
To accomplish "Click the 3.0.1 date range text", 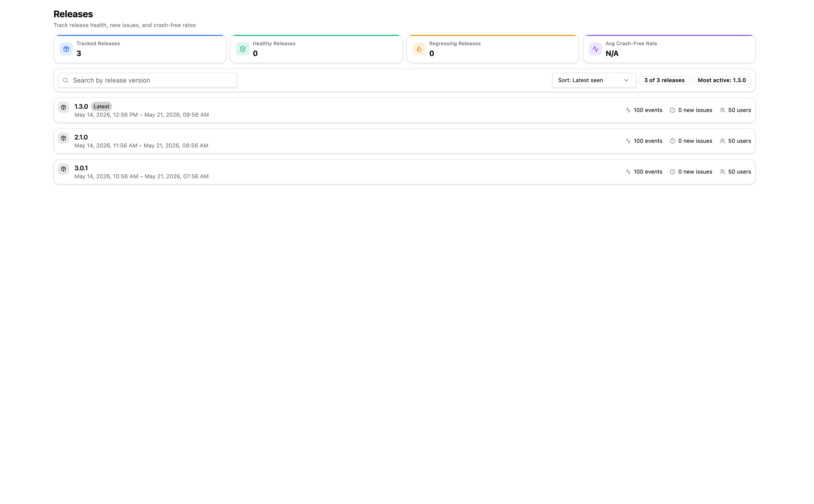I will click(x=141, y=176).
